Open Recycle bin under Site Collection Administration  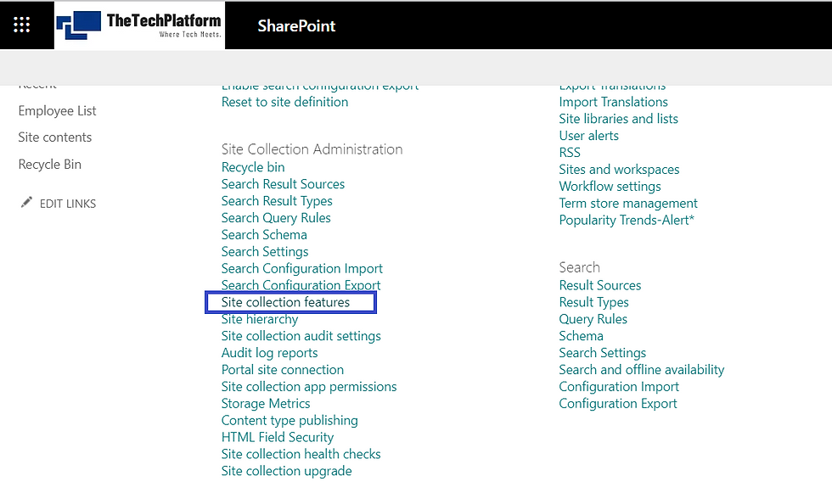[253, 167]
